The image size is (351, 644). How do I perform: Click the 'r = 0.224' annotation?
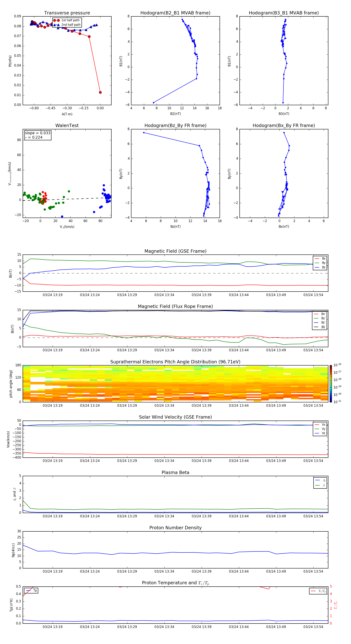(x=34, y=137)
